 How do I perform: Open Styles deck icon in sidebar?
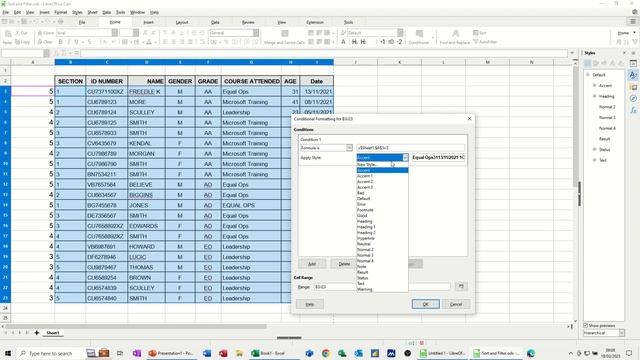coord(633,75)
